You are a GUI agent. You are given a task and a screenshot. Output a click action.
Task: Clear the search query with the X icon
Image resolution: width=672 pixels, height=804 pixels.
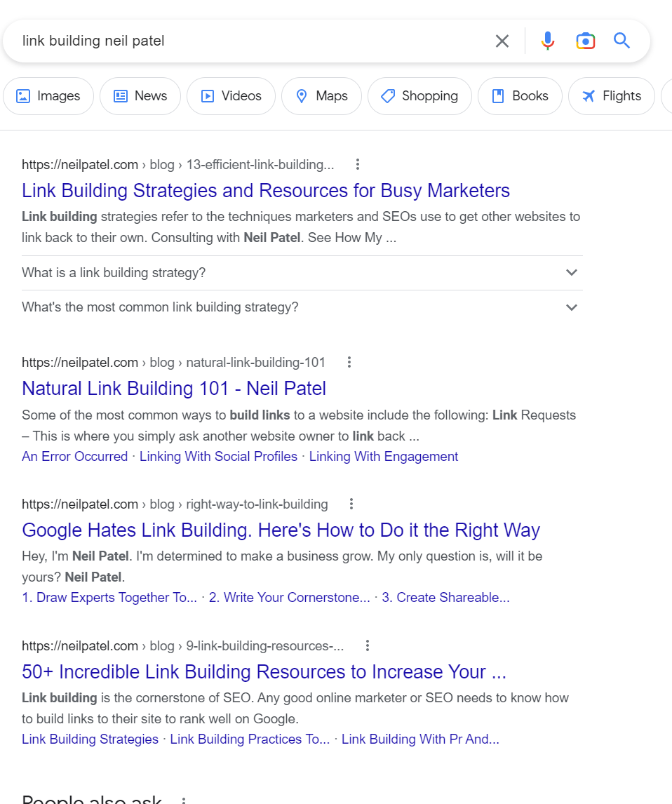coord(502,41)
